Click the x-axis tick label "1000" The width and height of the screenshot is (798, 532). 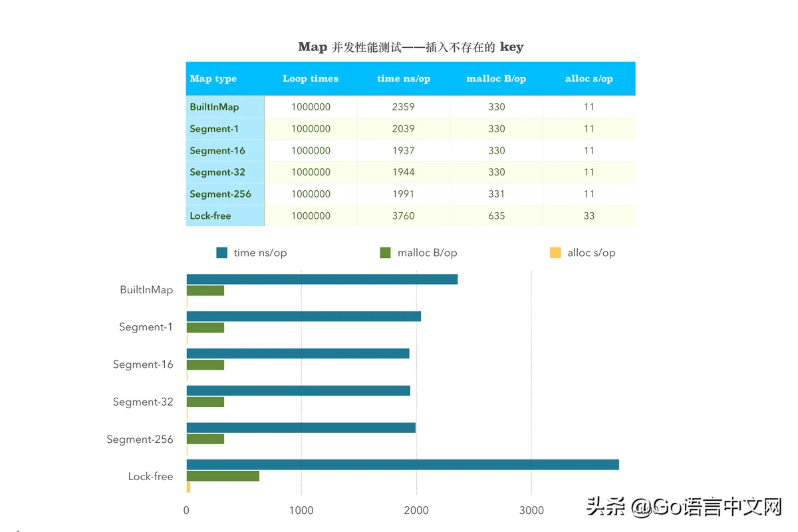301,511
